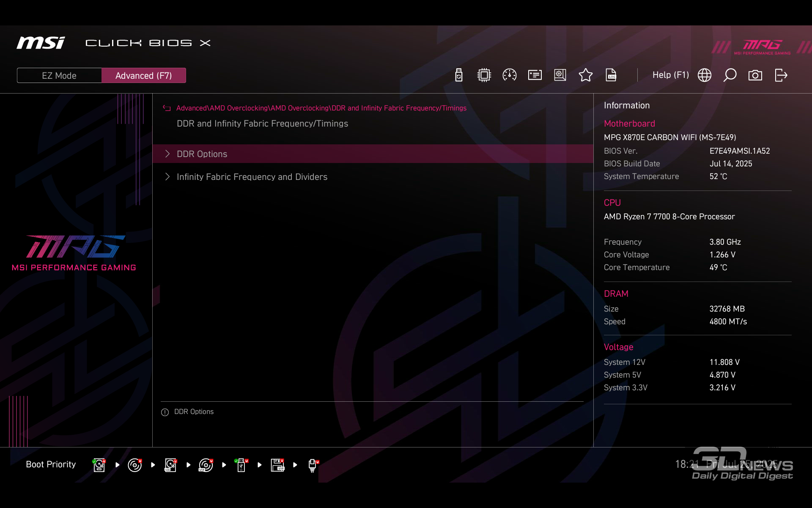Click BIOS version E7E49AMSI.1A52
Screen dimensions: 812x508
coord(740,151)
